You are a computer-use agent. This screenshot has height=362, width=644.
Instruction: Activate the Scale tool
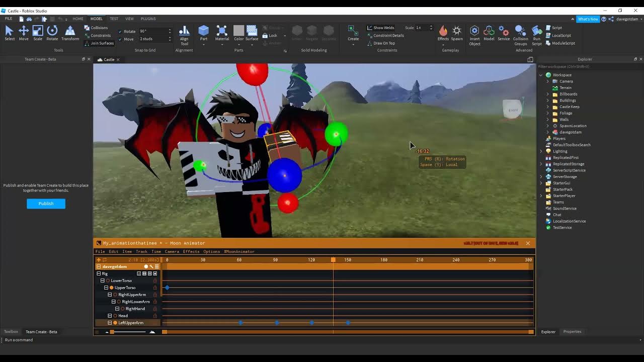click(38, 33)
